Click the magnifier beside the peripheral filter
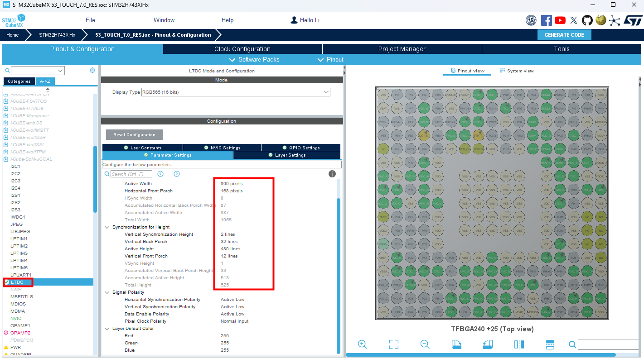The image size is (644, 358). coord(7,71)
